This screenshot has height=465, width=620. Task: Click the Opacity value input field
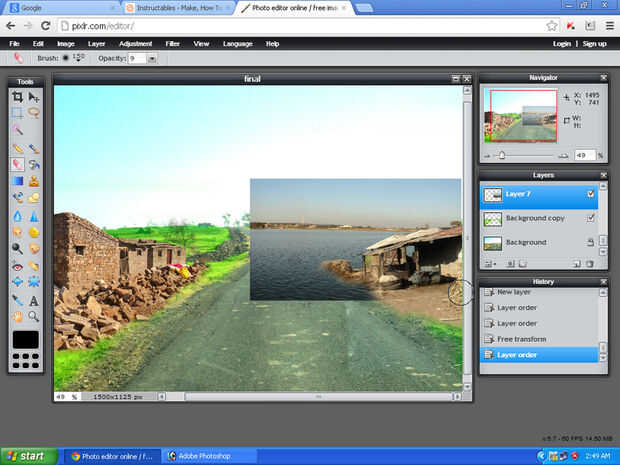[x=137, y=59]
